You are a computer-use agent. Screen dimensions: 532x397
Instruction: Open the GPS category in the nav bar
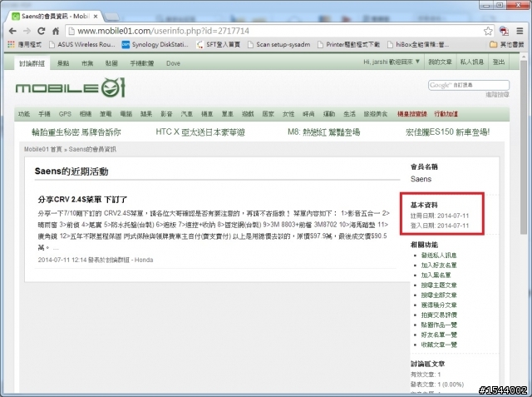pyautogui.click(x=65, y=114)
